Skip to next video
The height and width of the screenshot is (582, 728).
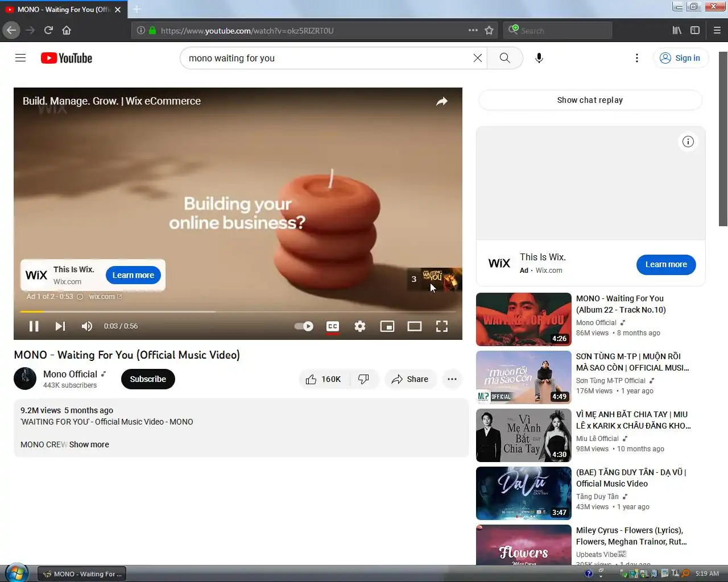60,326
